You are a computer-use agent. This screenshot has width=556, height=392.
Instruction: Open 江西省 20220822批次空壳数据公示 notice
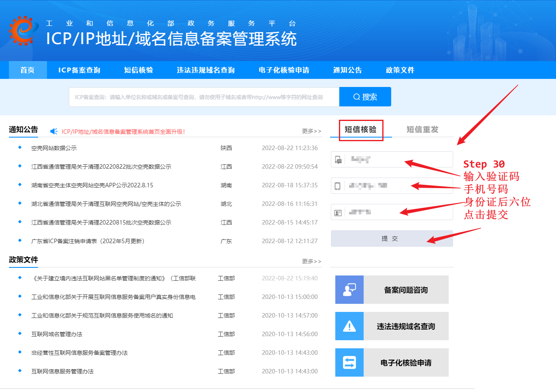point(101,167)
